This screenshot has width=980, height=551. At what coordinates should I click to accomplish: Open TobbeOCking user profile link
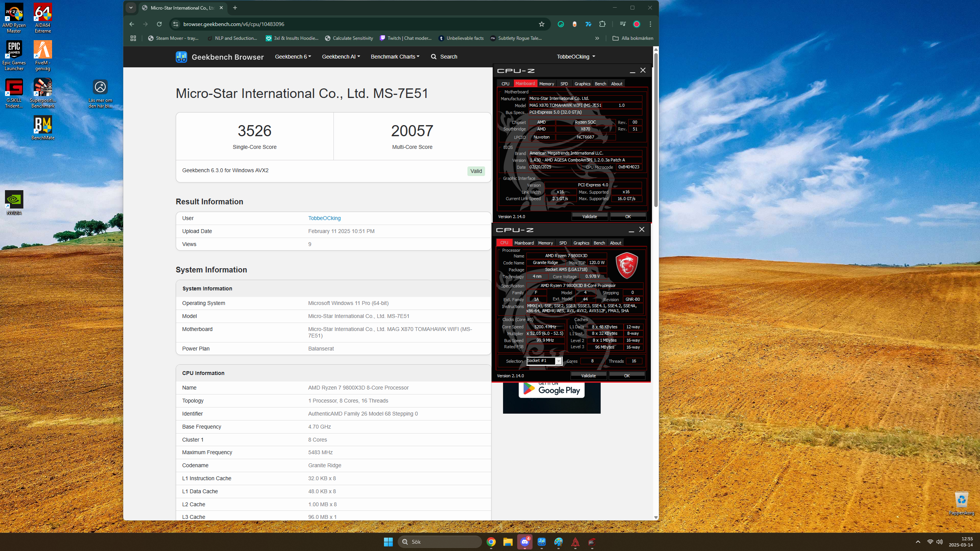click(324, 218)
